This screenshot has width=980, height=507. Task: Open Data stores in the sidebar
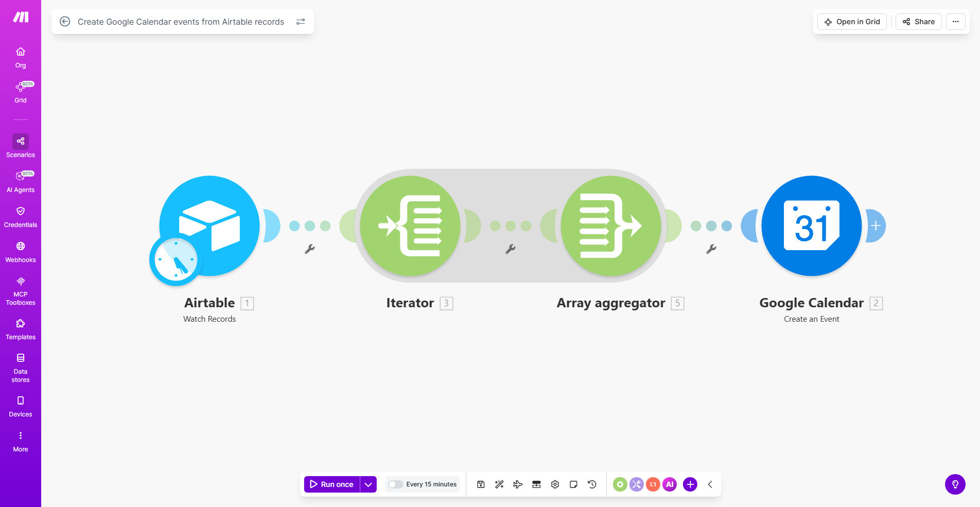coord(21,368)
